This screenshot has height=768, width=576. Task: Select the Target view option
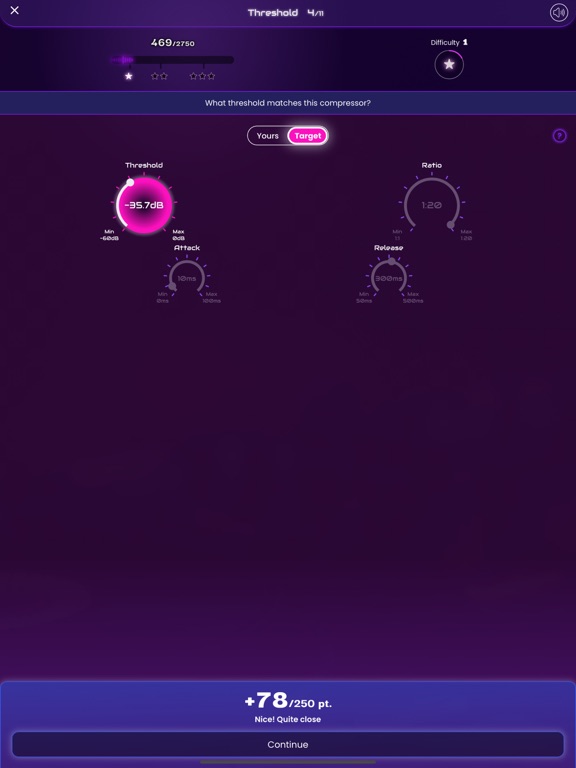[x=308, y=136]
